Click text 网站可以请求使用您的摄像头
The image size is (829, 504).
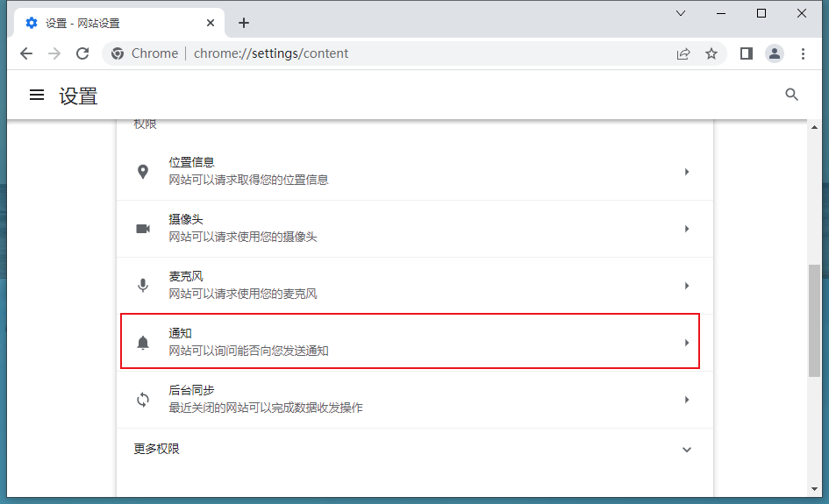pyautogui.click(x=243, y=238)
